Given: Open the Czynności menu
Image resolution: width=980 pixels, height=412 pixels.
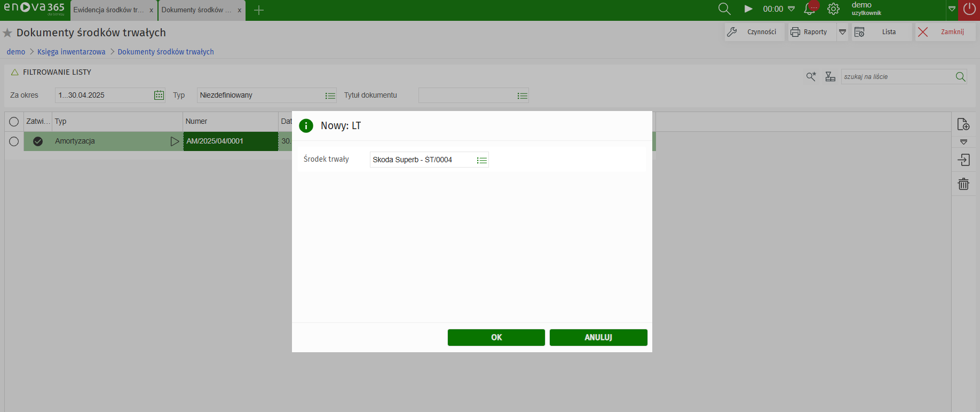Looking at the screenshot, I should tap(754, 32).
